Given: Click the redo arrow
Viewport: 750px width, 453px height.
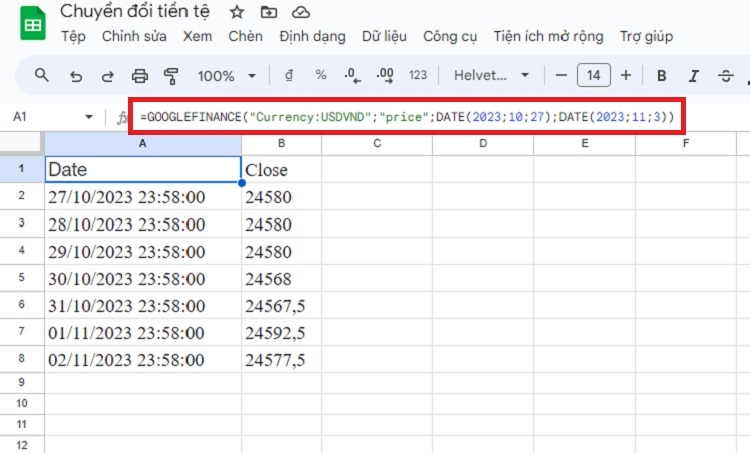Looking at the screenshot, I should (108, 76).
